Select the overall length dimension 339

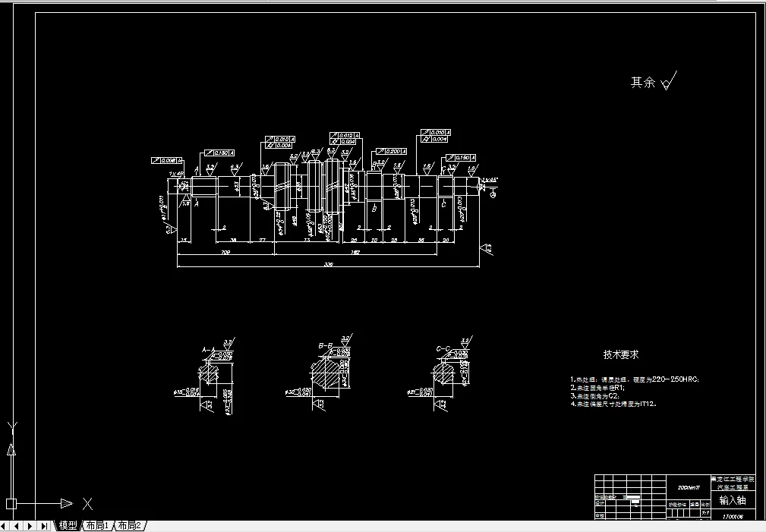point(328,264)
